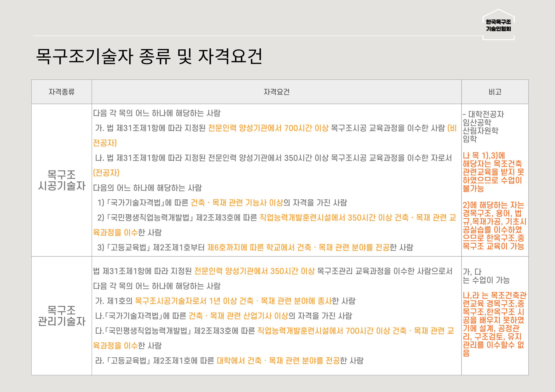
Task: Click the 비고 column header
Action: [x=495, y=92]
